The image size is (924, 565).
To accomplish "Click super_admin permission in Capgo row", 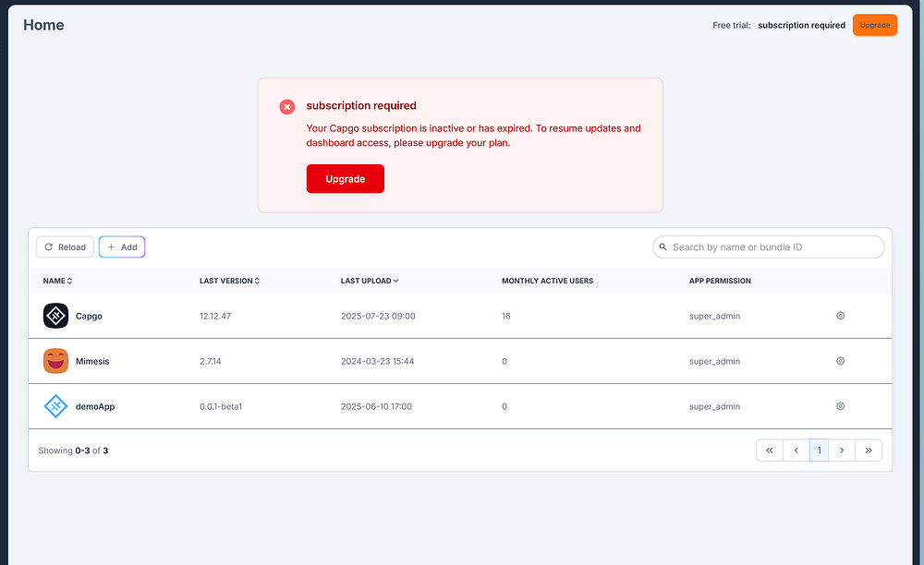I will tap(715, 316).
